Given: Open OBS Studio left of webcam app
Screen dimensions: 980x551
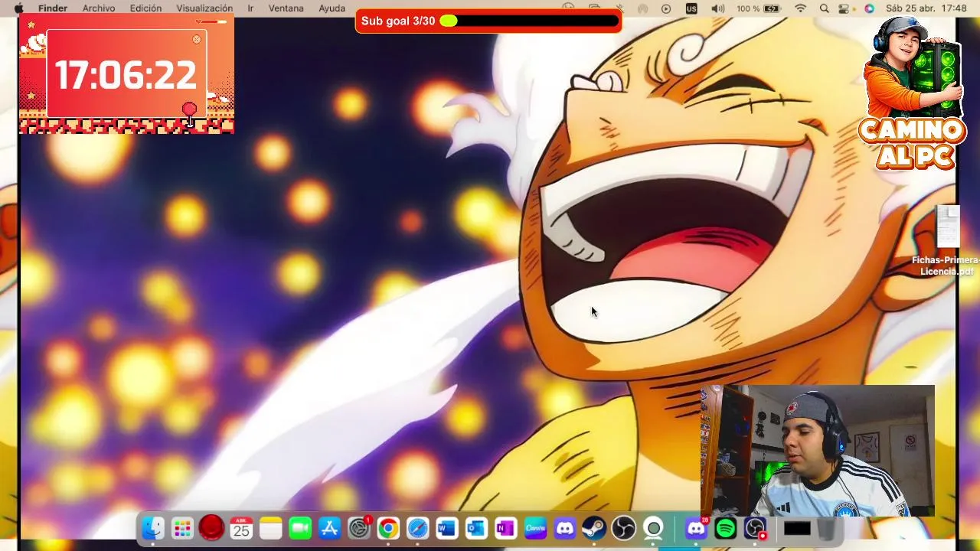Looking at the screenshot, I should (623, 528).
